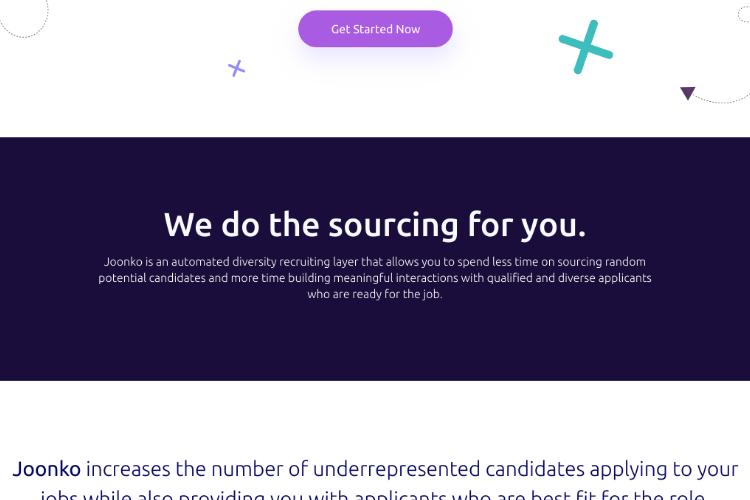Click the Get Started Now button

(375, 29)
